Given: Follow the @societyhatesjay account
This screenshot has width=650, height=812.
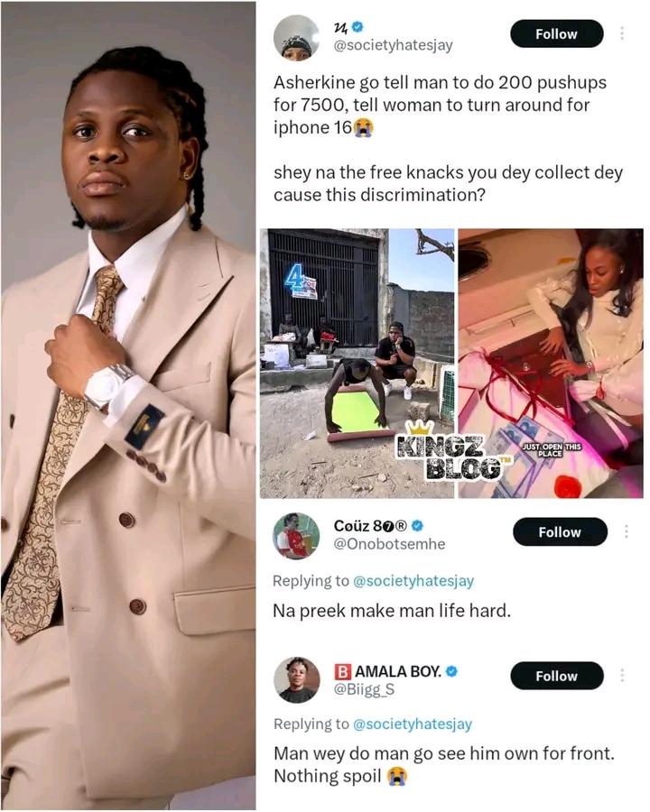Looking at the screenshot, I should 557,33.
